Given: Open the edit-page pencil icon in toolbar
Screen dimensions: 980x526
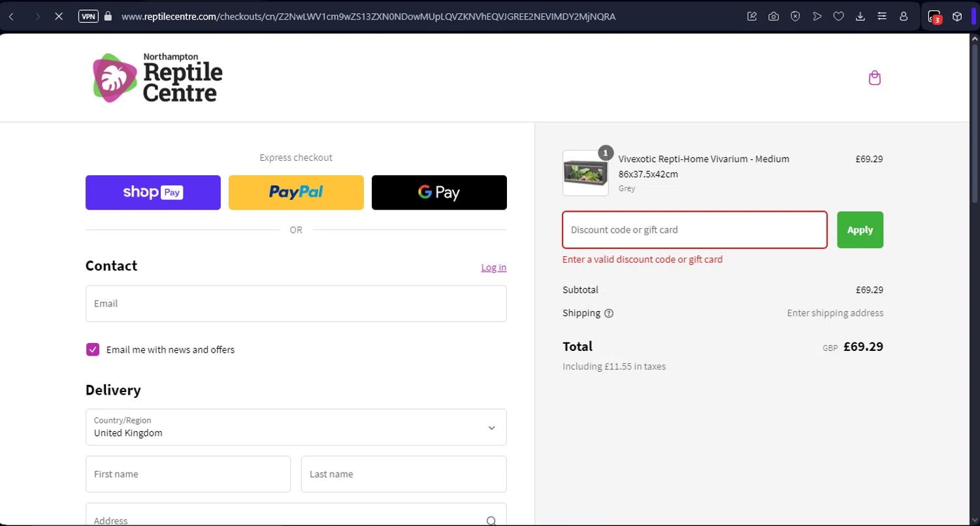Looking at the screenshot, I should click(752, 16).
